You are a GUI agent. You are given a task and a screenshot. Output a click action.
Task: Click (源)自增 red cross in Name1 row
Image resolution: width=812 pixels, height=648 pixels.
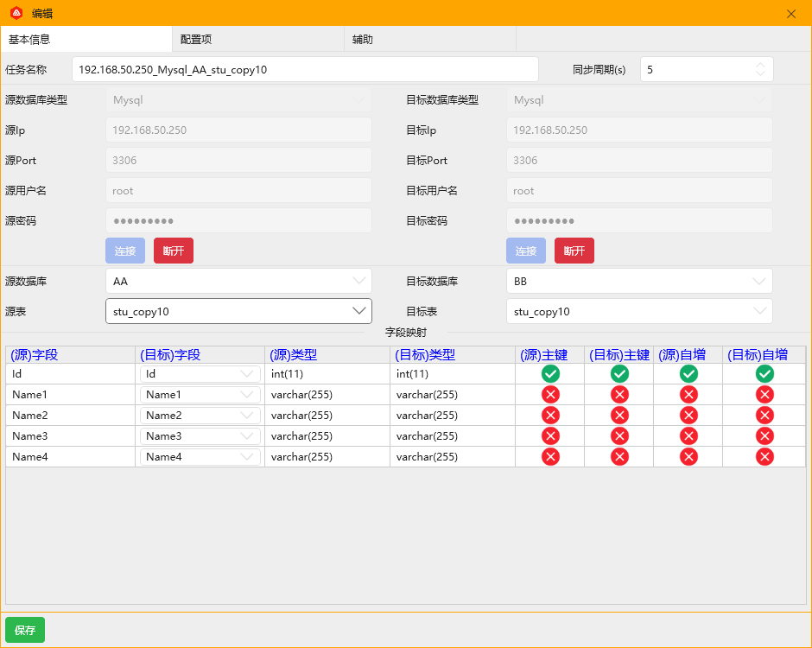click(x=688, y=395)
